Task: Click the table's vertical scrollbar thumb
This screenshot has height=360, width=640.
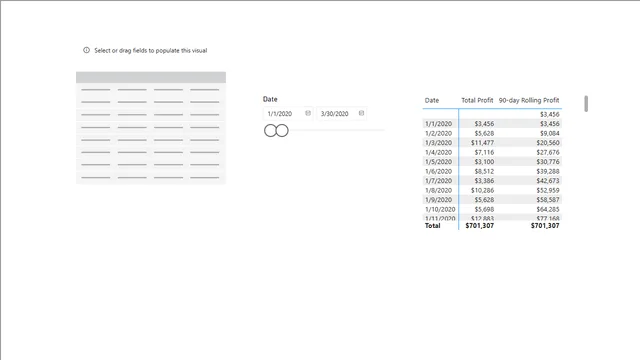Action: [x=586, y=104]
